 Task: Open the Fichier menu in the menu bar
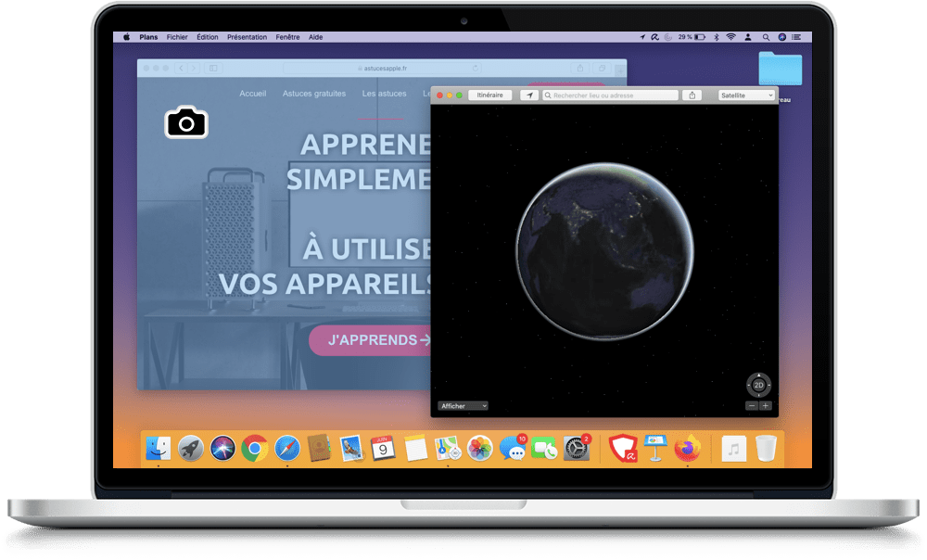tap(177, 37)
